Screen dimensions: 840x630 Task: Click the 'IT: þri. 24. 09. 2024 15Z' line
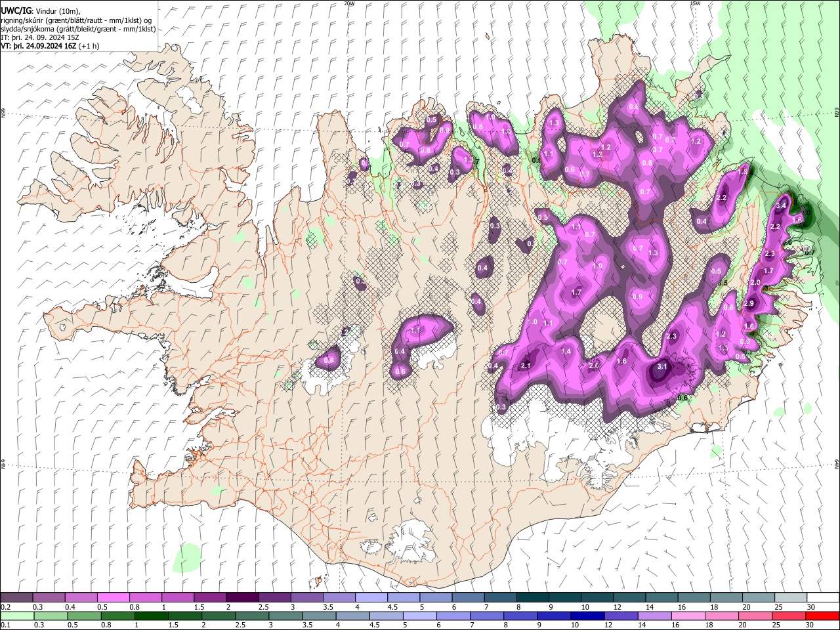coord(40,37)
